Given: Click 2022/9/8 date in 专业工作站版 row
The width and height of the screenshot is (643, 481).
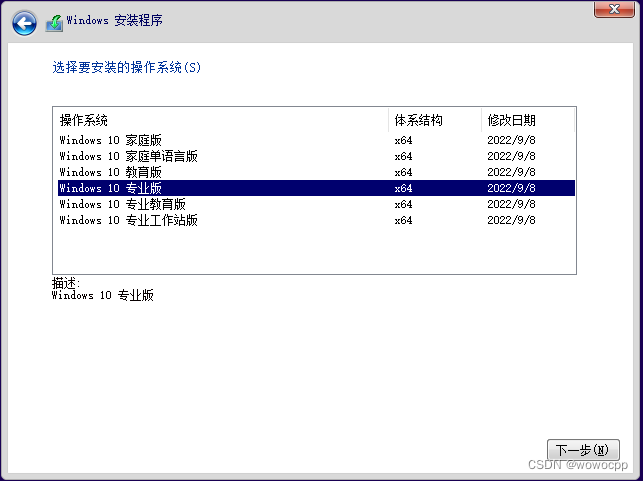Looking at the screenshot, I should 511,220.
